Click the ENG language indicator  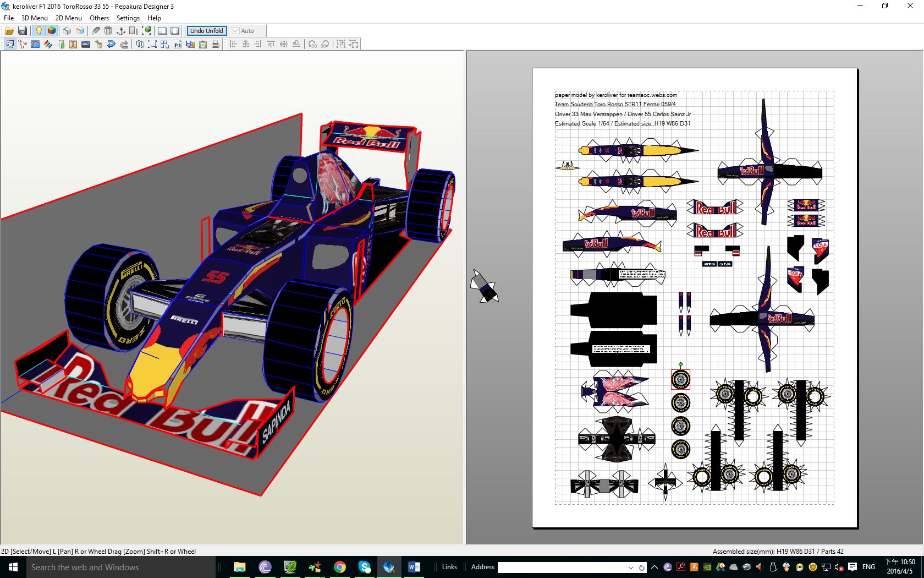point(868,567)
